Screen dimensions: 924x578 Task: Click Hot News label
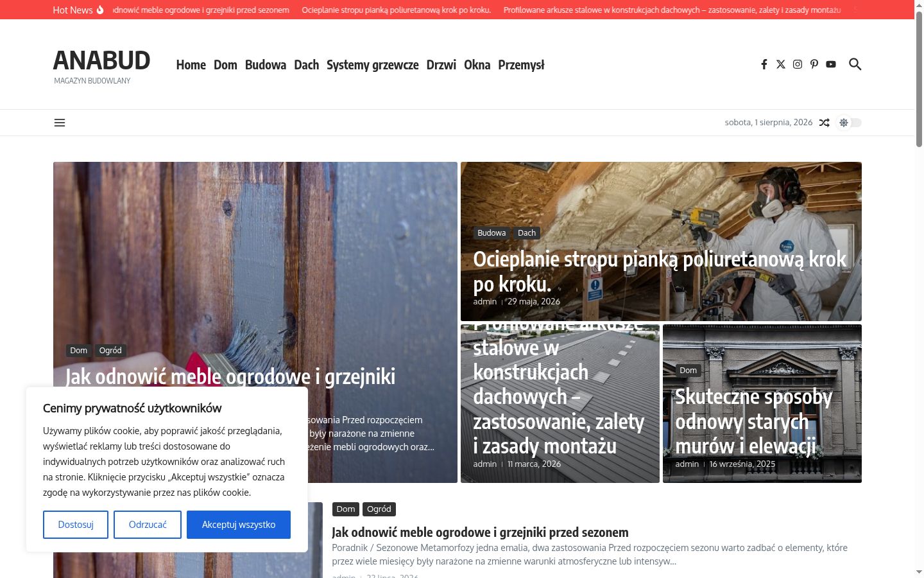pos(73,10)
